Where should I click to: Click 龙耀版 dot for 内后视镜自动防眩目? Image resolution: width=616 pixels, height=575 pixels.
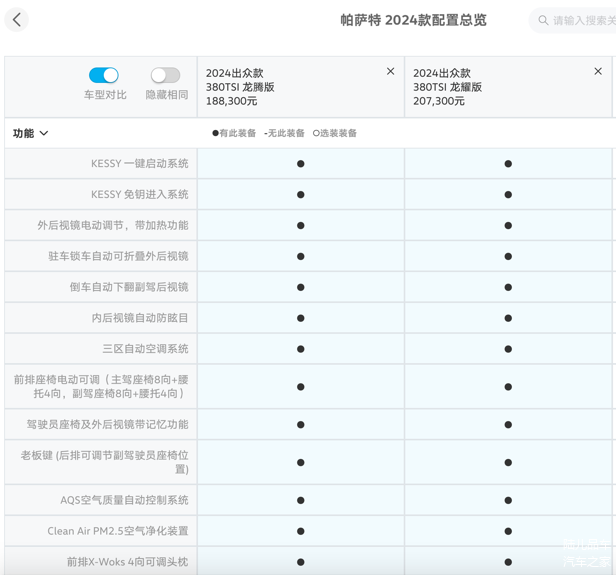click(x=508, y=319)
